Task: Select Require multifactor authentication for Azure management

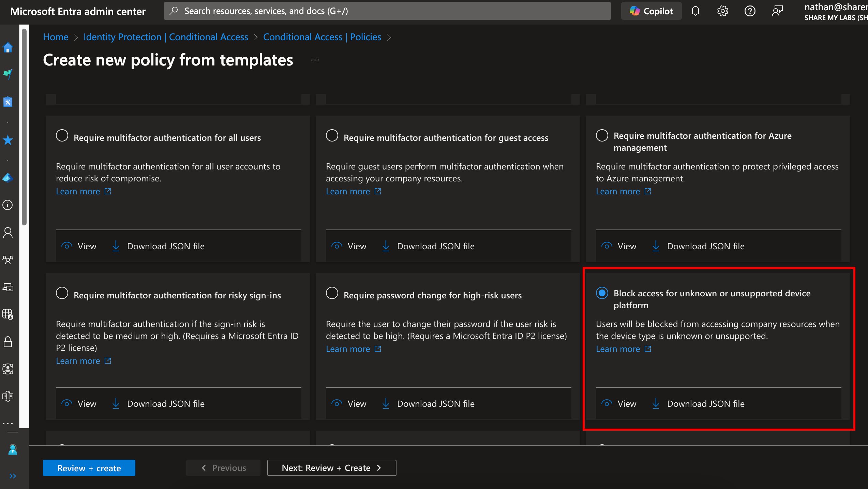Action: tap(602, 135)
